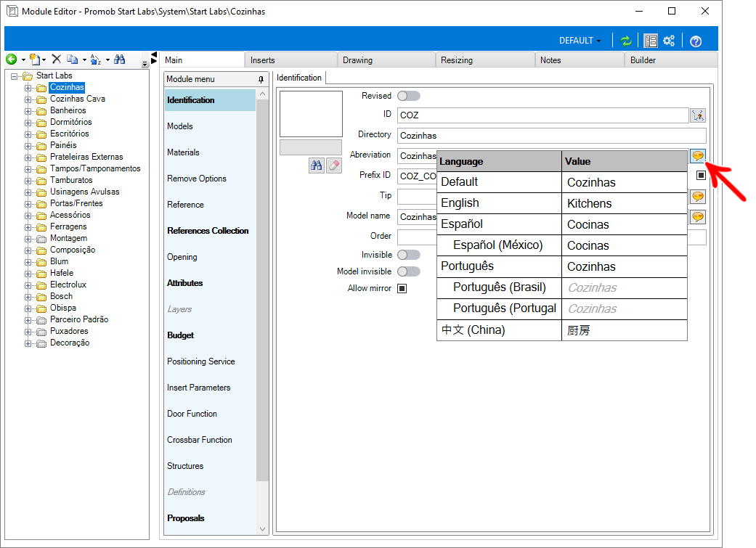
Task: Delete item with the X toolbar icon
Action: point(57,60)
